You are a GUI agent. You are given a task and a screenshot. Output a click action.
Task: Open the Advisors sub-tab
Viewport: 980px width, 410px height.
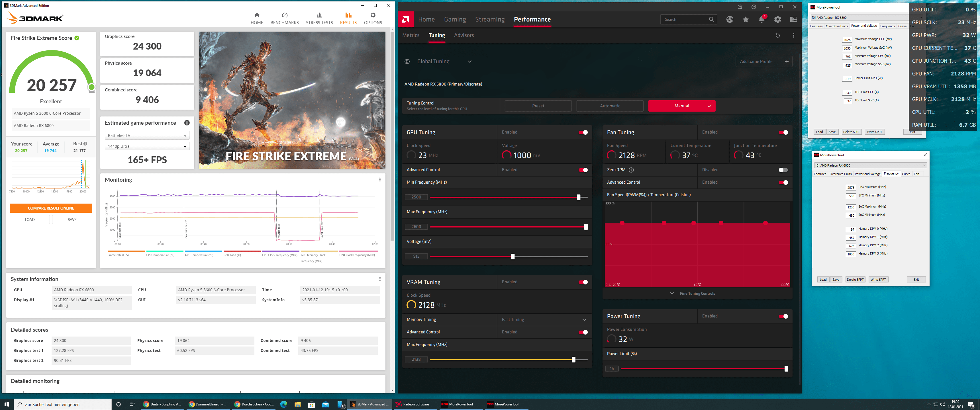click(x=464, y=35)
